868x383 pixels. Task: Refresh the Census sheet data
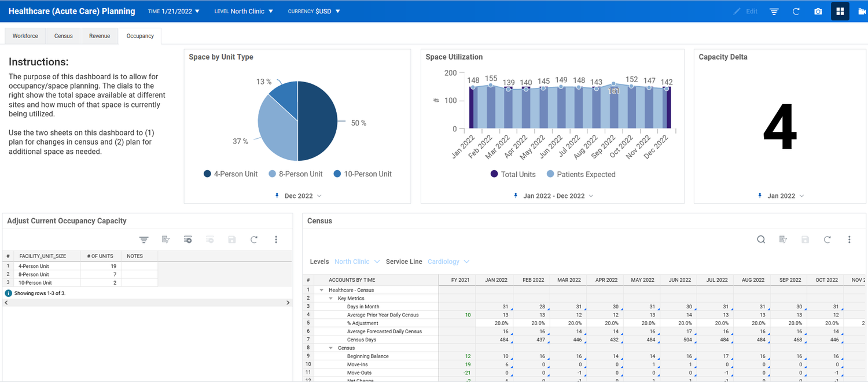click(x=827, y=239)
